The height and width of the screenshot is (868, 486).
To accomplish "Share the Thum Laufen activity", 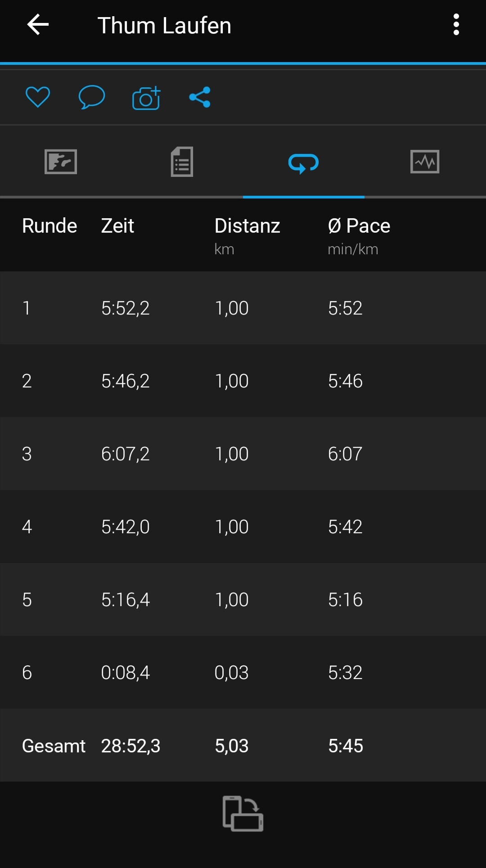I will pos(200,97).
